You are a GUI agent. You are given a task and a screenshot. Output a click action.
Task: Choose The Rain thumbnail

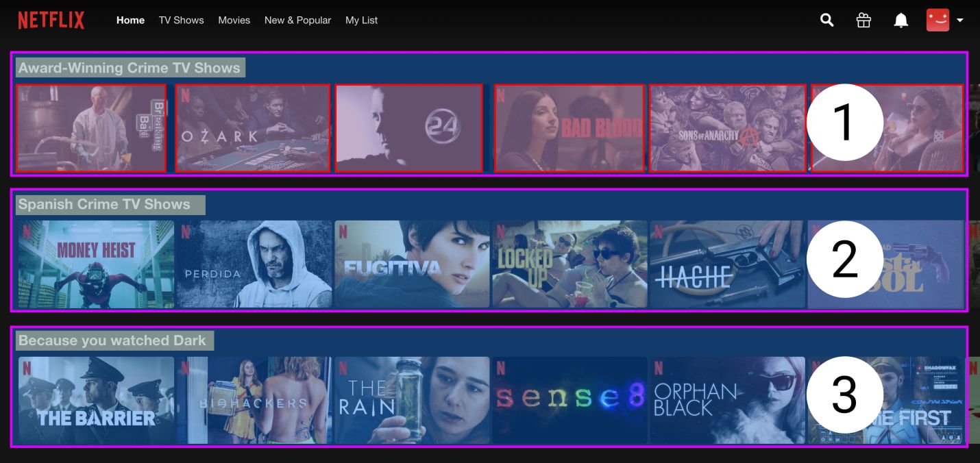[412, 400]
